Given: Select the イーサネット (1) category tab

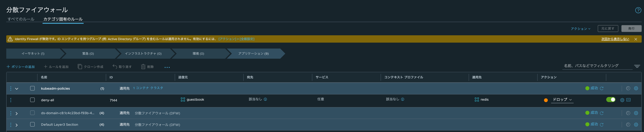Looking at the screenshot, I should pos(33,54).
